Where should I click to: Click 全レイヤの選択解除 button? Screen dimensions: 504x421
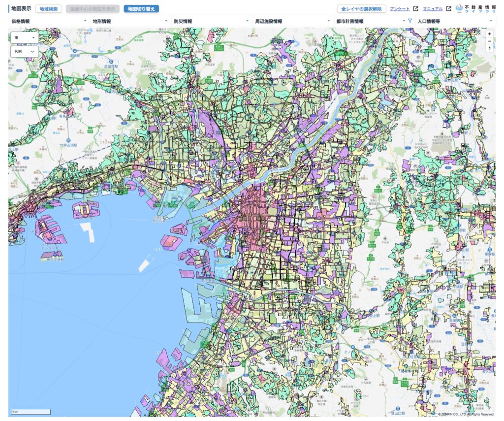pos(361,9)
